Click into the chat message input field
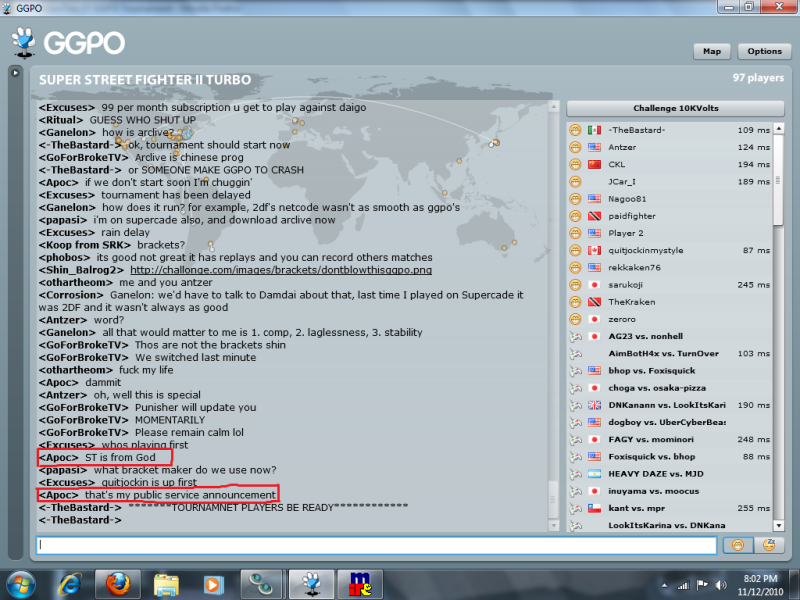The image size is (800, 600). (377, 545)
